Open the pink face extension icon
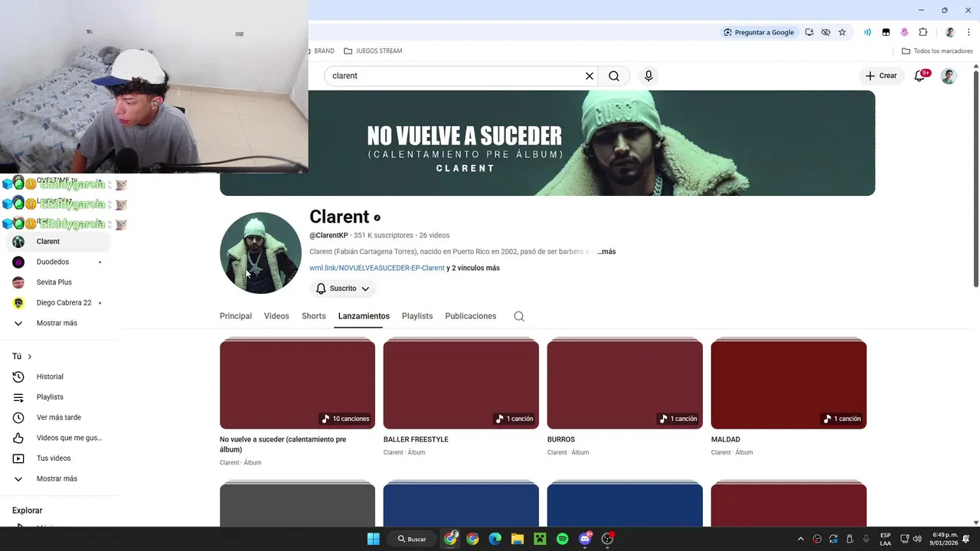 (904, 32)
